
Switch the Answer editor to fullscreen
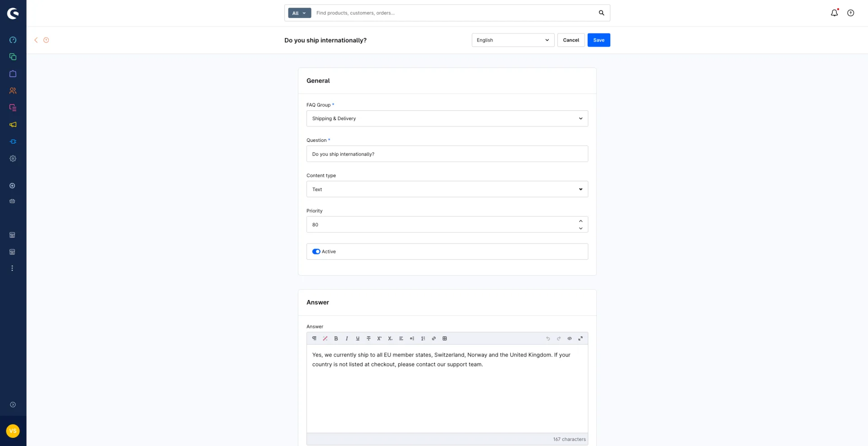580,338
